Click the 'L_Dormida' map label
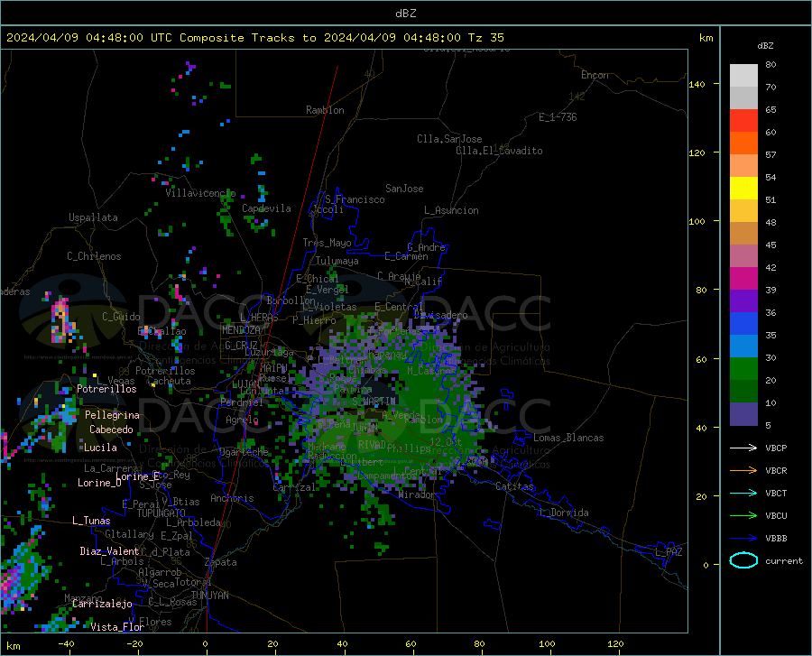This screenshot has width=812, height=656. pyautogui.click(x=564, y=513)
